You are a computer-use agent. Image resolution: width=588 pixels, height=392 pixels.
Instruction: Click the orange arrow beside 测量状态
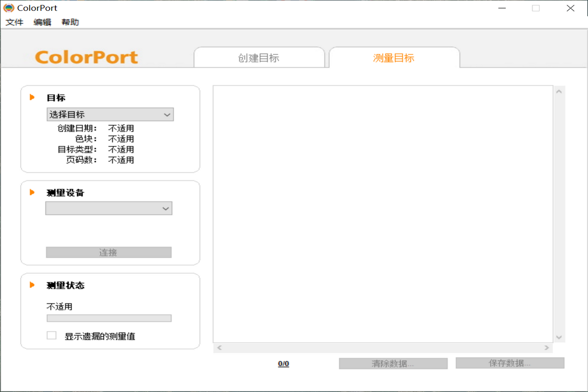tap(31, 285)
